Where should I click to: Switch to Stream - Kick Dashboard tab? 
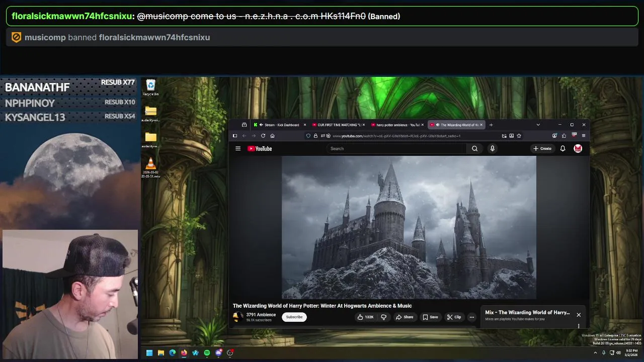(x=280, y=125)
